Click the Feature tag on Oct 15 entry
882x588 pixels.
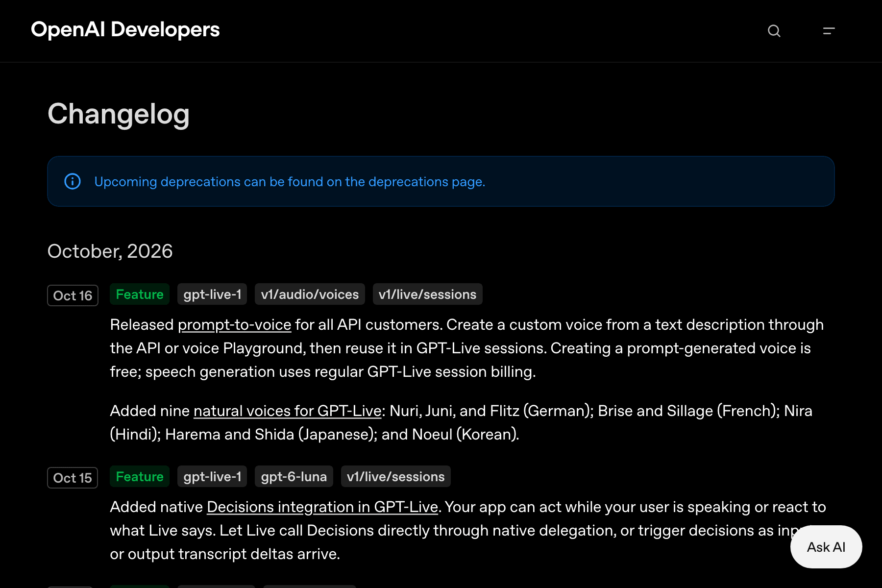[140, 476]
